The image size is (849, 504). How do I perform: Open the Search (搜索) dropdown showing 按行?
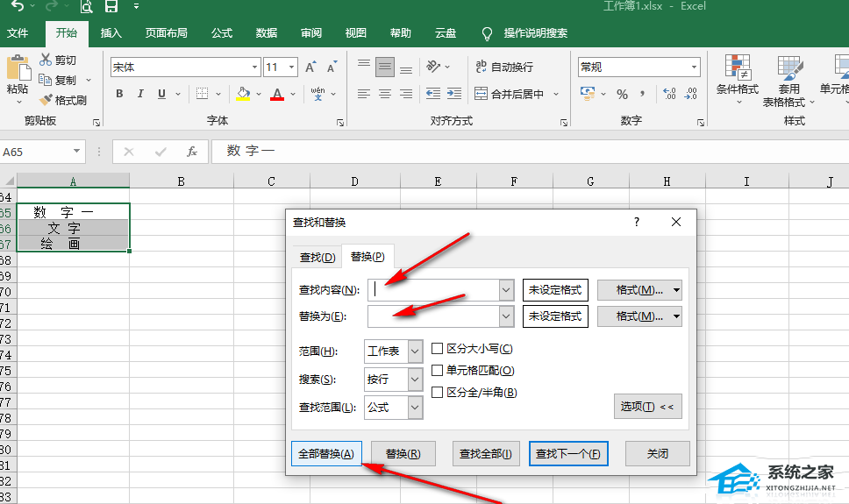point(415,379)
